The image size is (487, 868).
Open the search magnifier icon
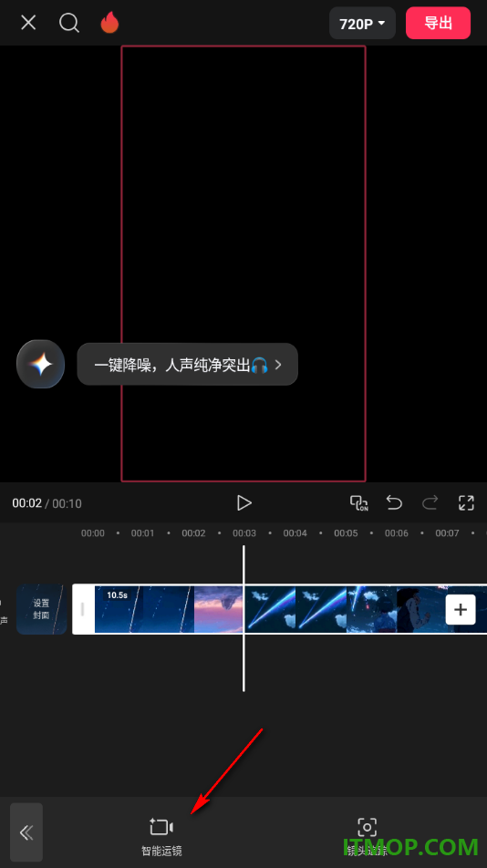69,23
